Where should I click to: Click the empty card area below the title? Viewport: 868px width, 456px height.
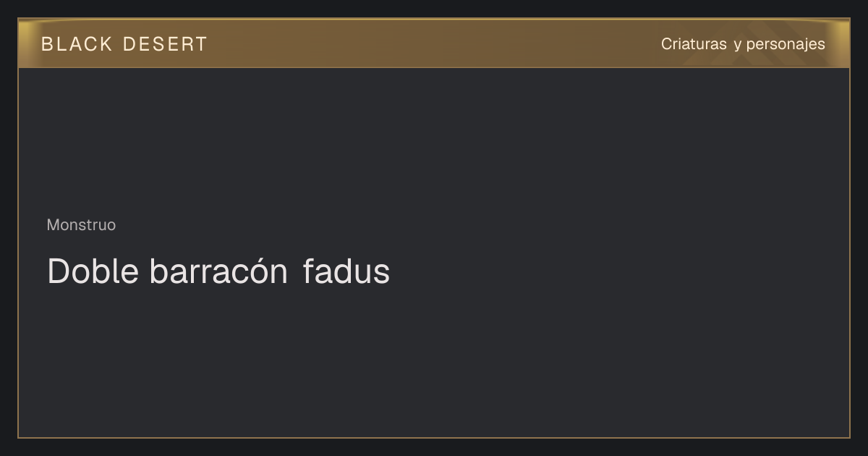click(434, 362)
